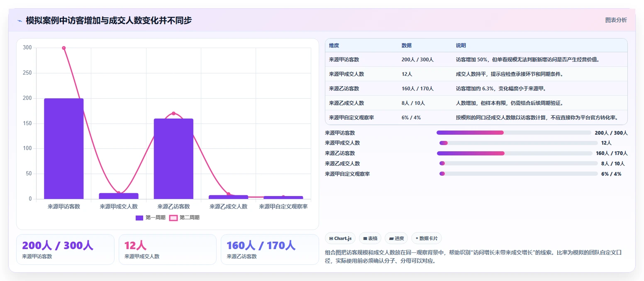Click the 维度 column header
Image resolution: width=644 pixels, height=281 pixels.
tap(334, 46)
